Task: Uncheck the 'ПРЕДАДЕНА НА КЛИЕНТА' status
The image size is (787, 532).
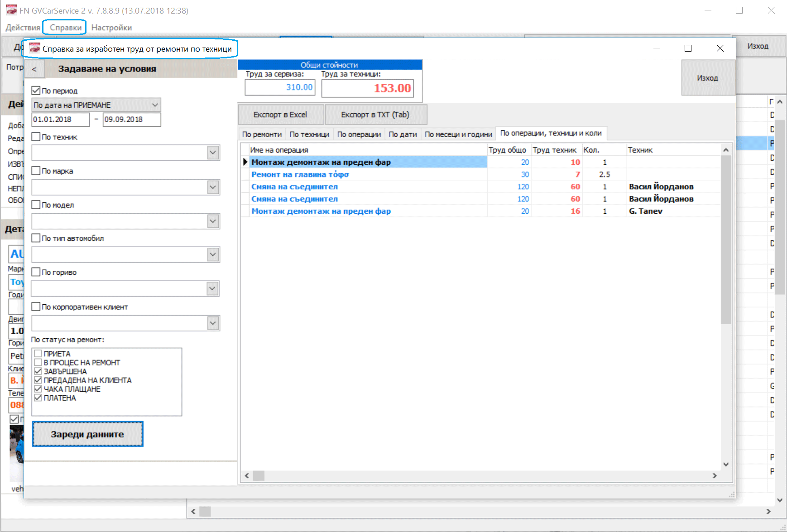Action: click(x=38, y=380)
